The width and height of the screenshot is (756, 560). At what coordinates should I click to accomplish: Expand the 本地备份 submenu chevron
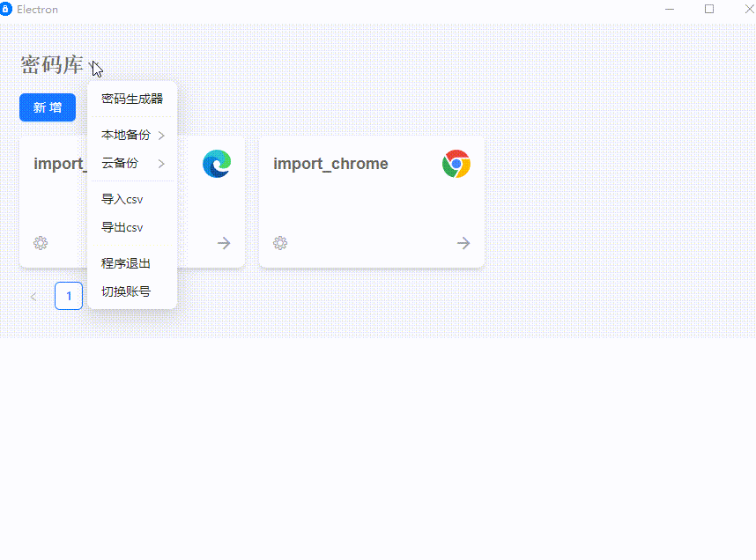tap(161, 136)
